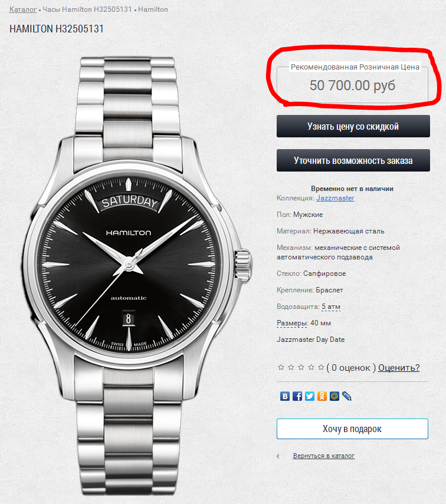446x504 pixels.
Task: Open the Каталог breadcrumb link
Action: pyautogui.click(x=23, y=9)
